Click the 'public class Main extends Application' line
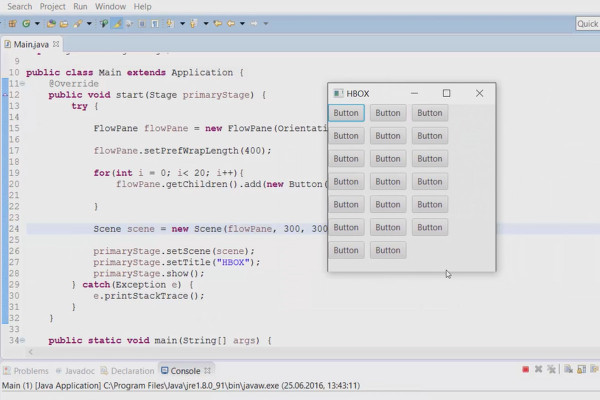600x400 pixels. click(x=135, y=72)
